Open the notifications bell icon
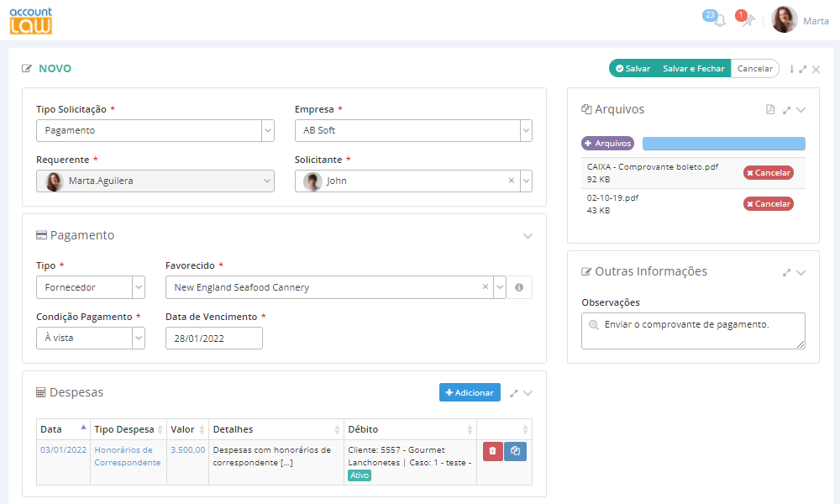840x504 pixels. coord(719,20)
